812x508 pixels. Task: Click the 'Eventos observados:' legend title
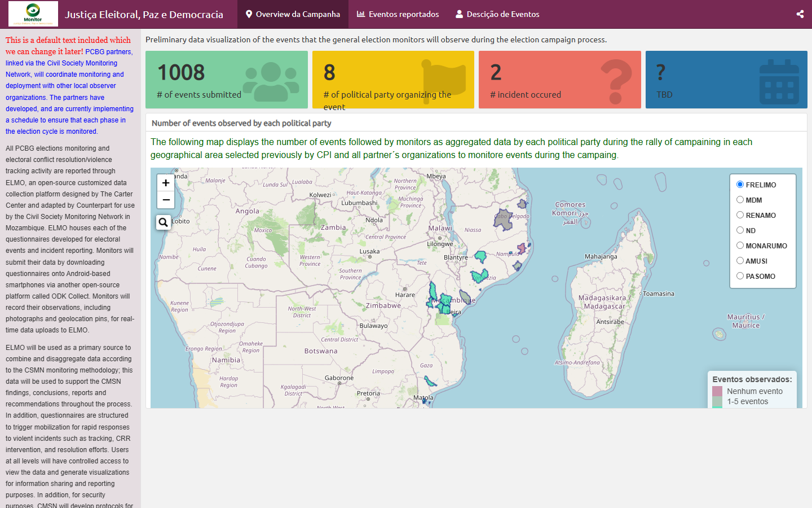click(752, 379)
